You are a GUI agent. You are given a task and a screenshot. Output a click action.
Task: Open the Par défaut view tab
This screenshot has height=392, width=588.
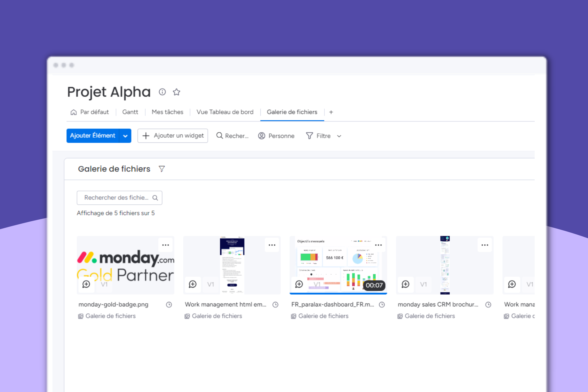pos(90,112)
